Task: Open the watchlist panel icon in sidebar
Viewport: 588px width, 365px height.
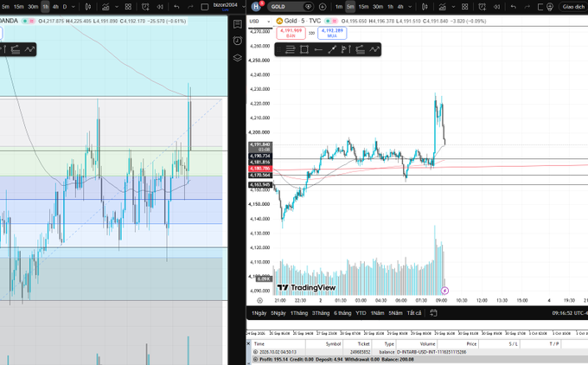Action: tap(238, 24)
